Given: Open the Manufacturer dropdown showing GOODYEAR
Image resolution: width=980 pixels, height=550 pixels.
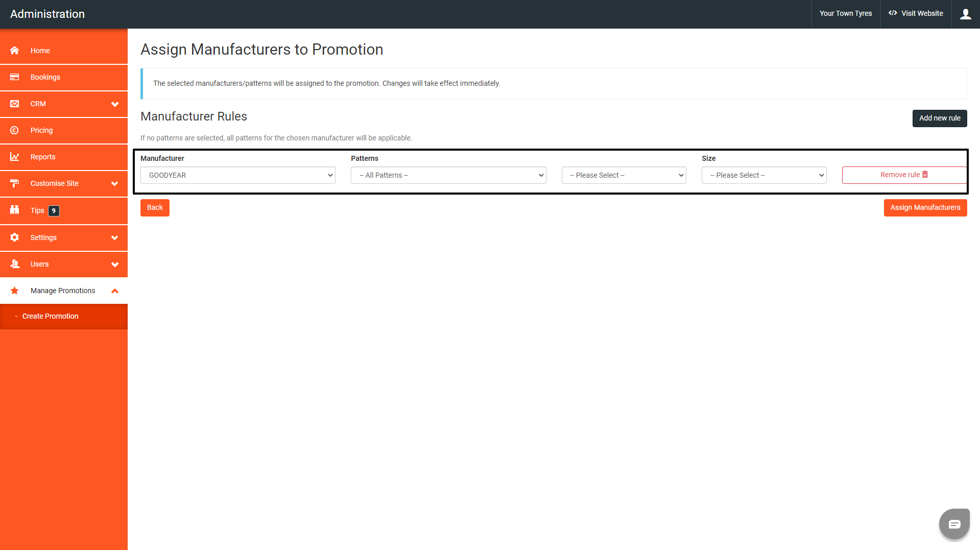Looking at the screenshot, I should (x=238, y=175).
